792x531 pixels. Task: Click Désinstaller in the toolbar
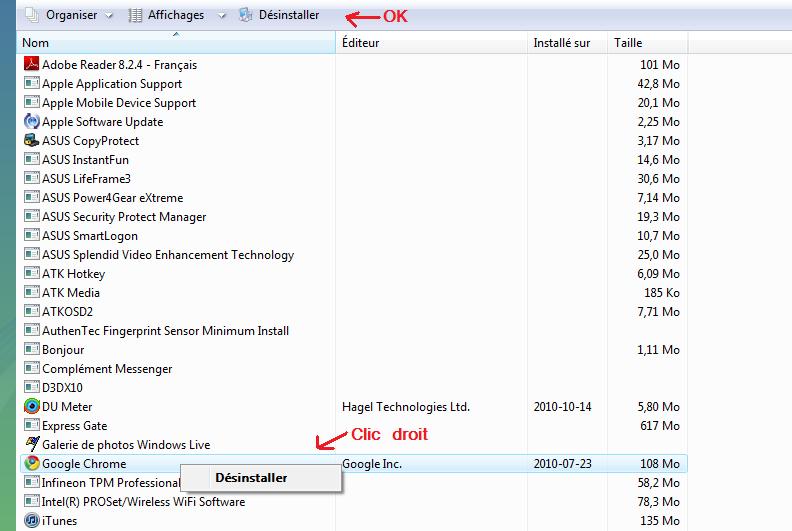click(x=279, y=15)
